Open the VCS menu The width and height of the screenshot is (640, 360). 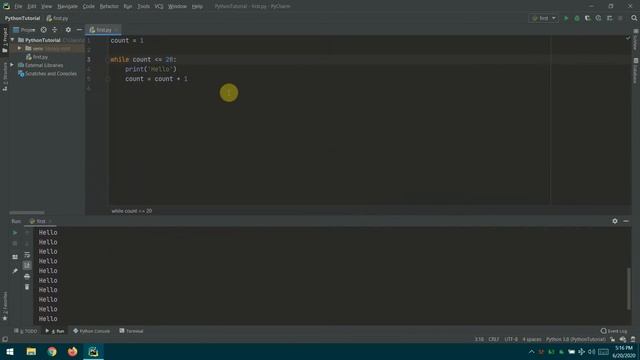click(x=159, y=7)
